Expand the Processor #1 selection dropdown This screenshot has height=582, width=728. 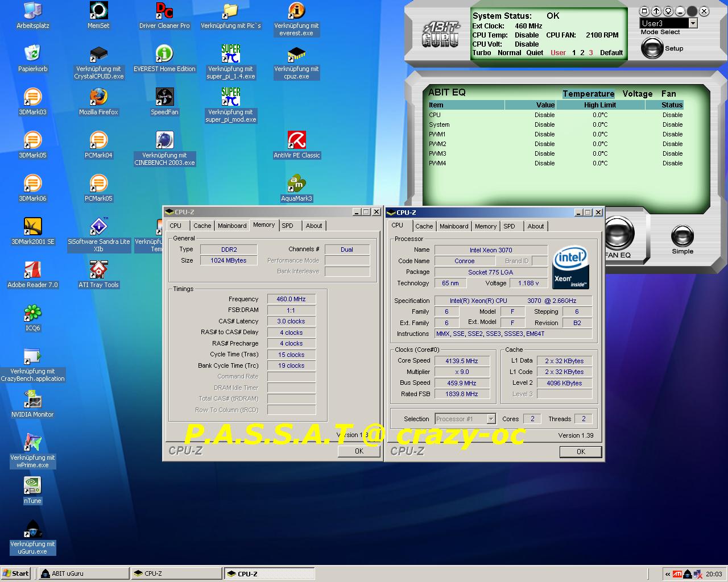(x=491, y=419)
